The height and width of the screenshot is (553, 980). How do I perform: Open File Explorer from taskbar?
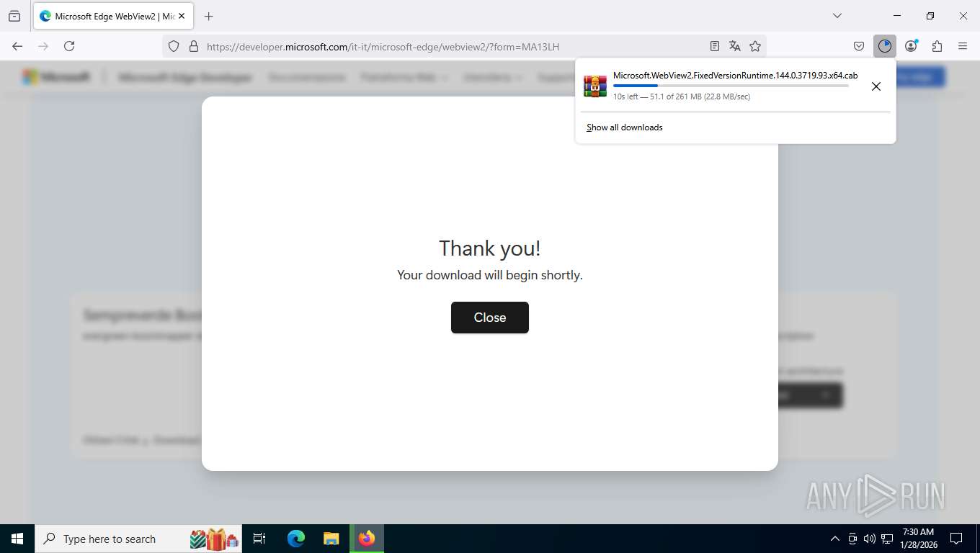click(331, 539)
